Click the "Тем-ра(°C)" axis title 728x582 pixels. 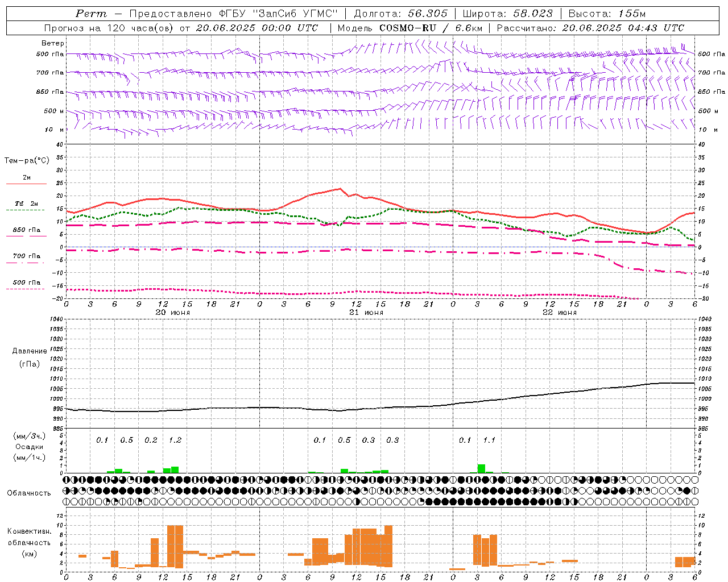coord(27,161)
